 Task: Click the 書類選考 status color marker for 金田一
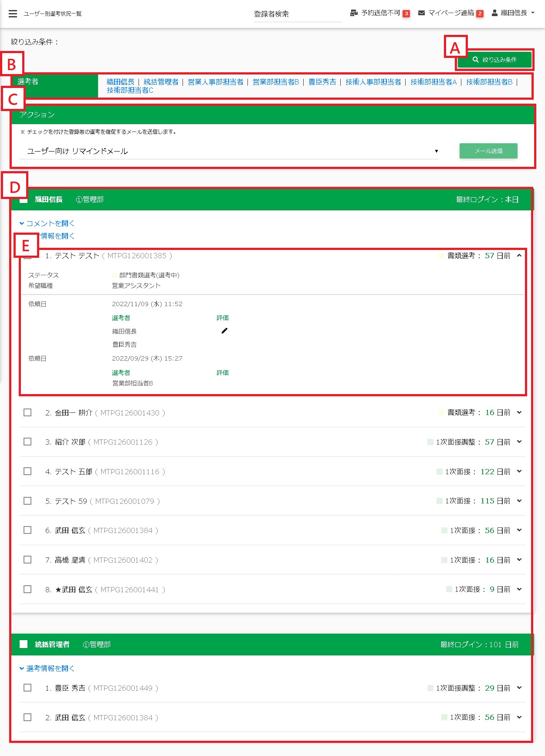coord(442,412)
